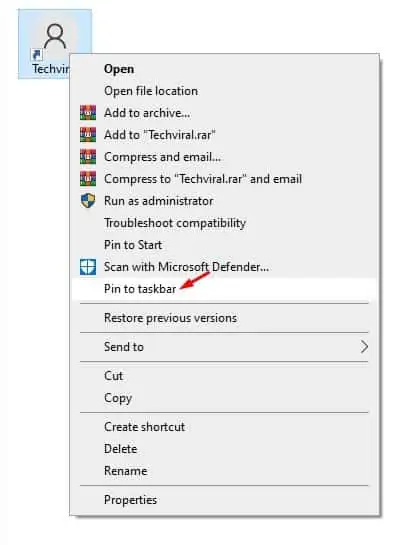
Task: Expand the Send to submenu arrow
Action: tap(364, 347)
